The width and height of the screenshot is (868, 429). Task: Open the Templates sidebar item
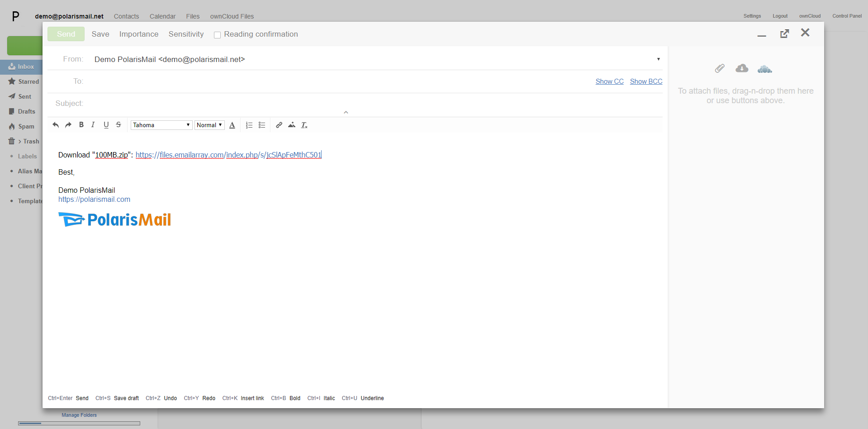click(30, 201)
